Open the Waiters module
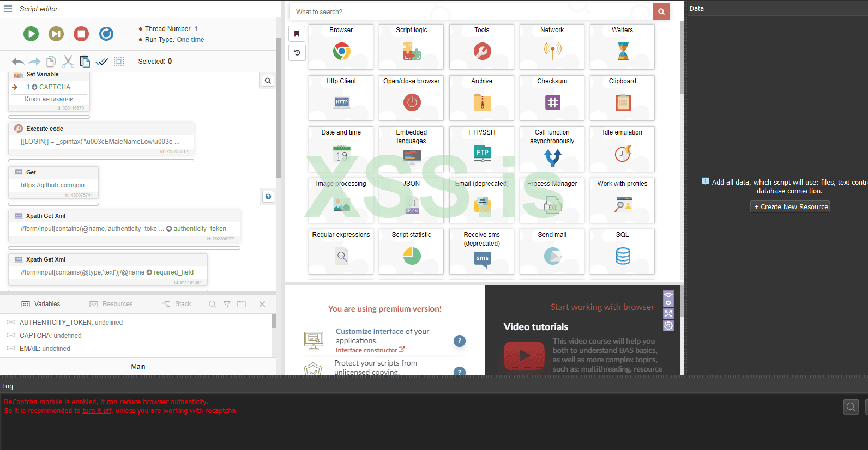868x450 pixels. [x=623, y=47]
